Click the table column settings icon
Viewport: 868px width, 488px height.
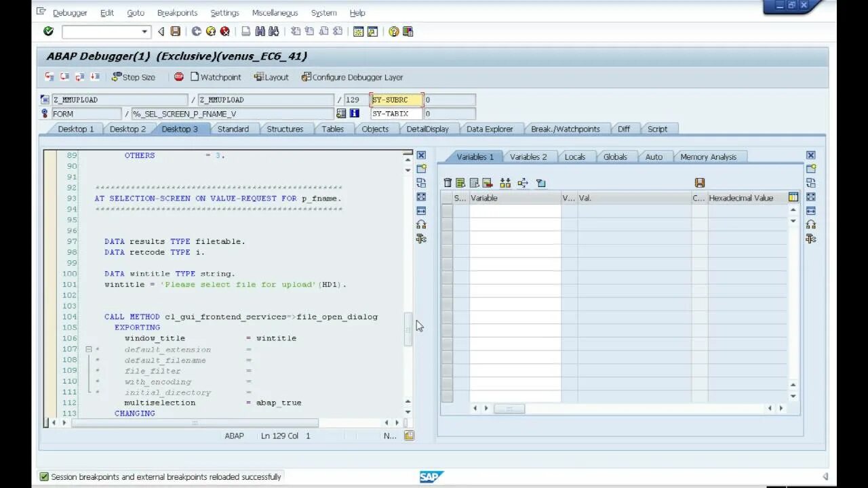(x=793, y=197)
